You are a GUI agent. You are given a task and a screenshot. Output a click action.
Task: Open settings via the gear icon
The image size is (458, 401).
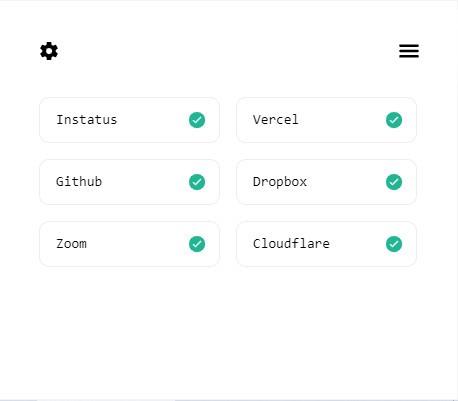[x=49, y=51]
